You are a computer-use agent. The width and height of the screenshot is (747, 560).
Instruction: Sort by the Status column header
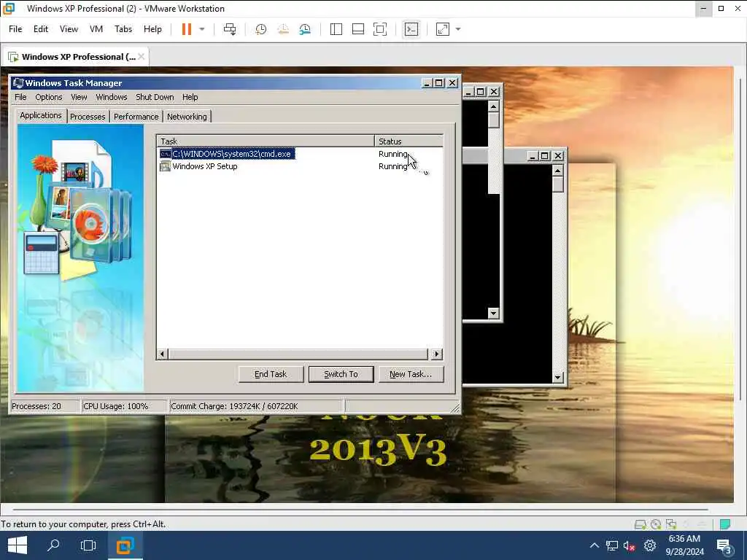(x=409, y=141)
